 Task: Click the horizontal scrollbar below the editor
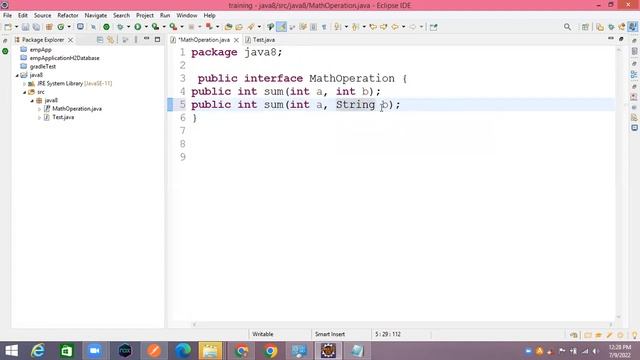click(402, 324)
